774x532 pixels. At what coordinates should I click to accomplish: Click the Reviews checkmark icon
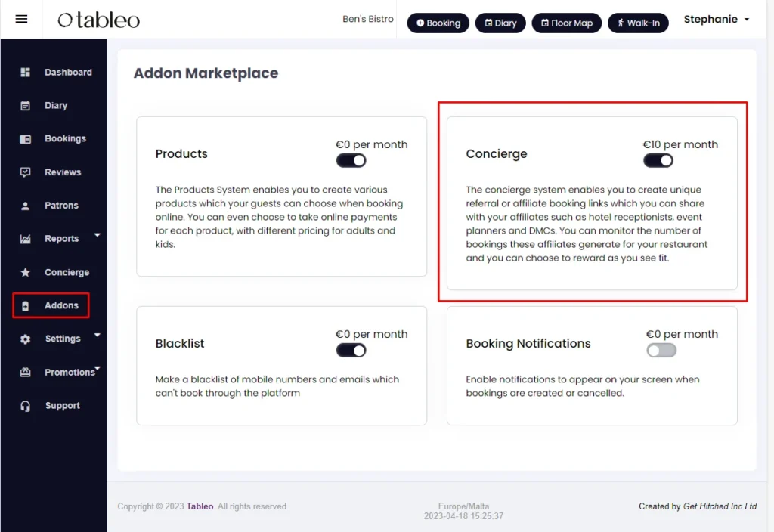(25, 172)
